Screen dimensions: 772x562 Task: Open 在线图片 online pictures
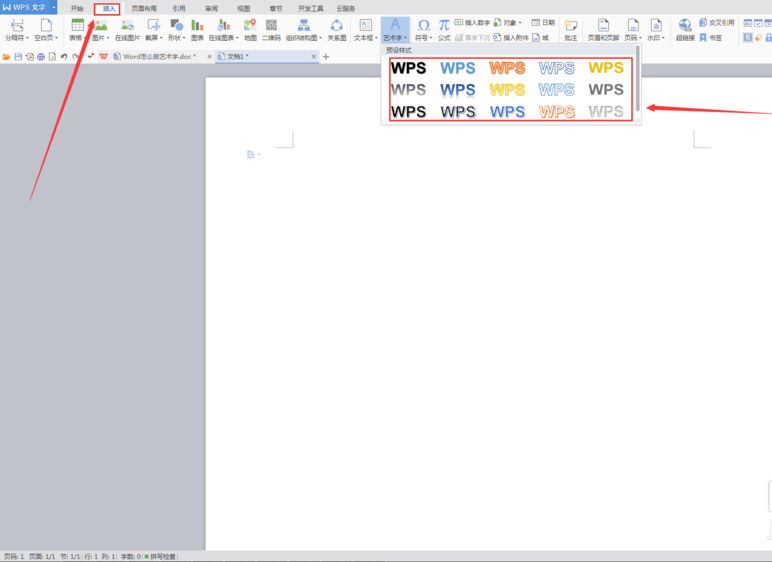pos(127,30)
